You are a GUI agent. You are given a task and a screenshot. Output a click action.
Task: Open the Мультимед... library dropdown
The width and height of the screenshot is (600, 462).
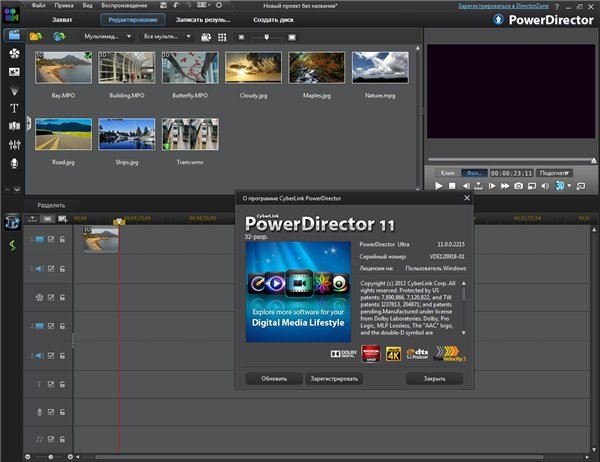[x=108, y=36]
